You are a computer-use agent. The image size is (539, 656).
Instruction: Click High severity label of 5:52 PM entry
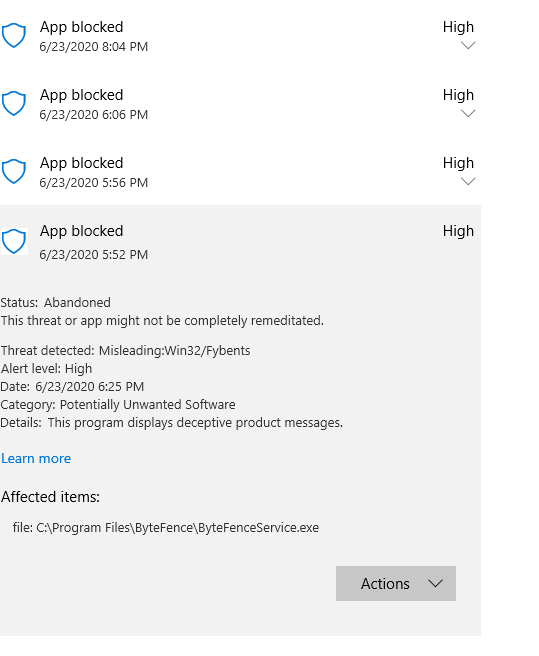coord(458,231)
